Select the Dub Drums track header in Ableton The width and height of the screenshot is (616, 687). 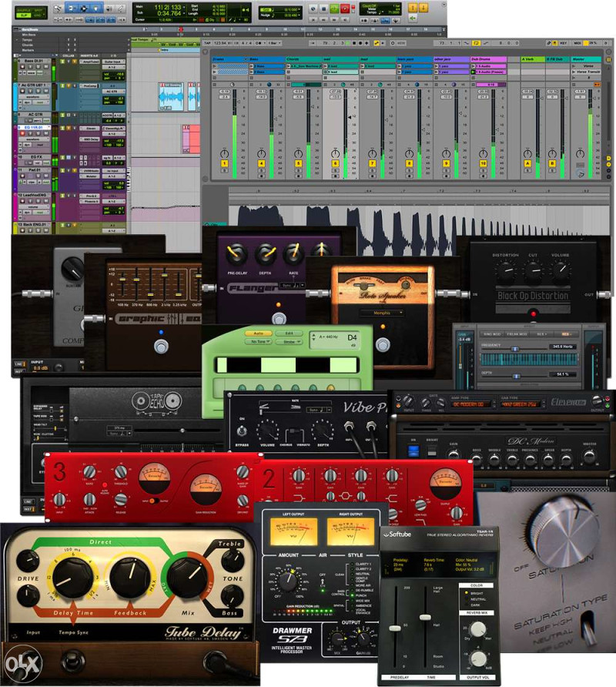point(488,59)
